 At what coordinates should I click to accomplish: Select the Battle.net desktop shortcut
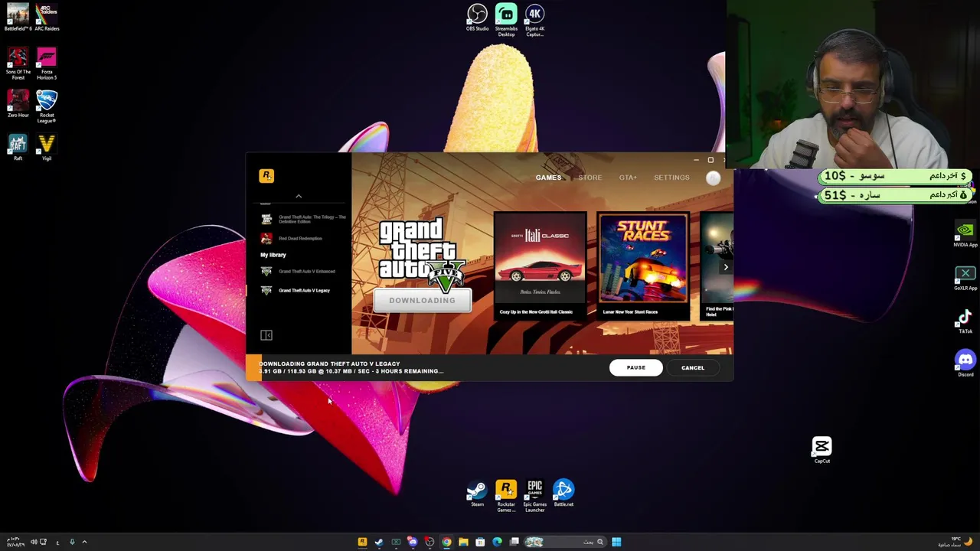[563, 494]
